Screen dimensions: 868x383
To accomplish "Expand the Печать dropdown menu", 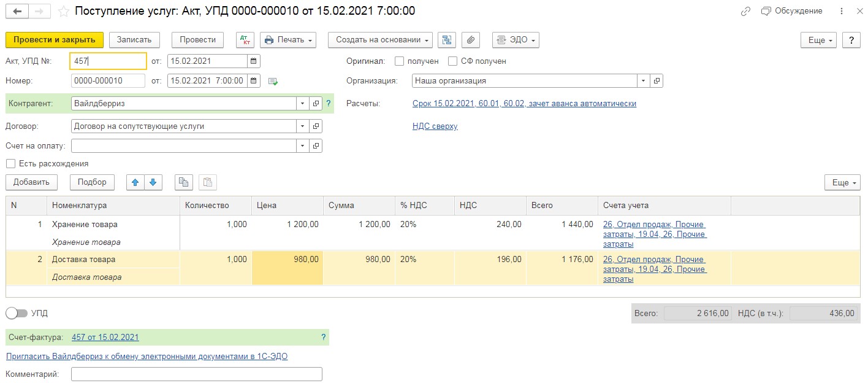I will click(x=288, y=40).
